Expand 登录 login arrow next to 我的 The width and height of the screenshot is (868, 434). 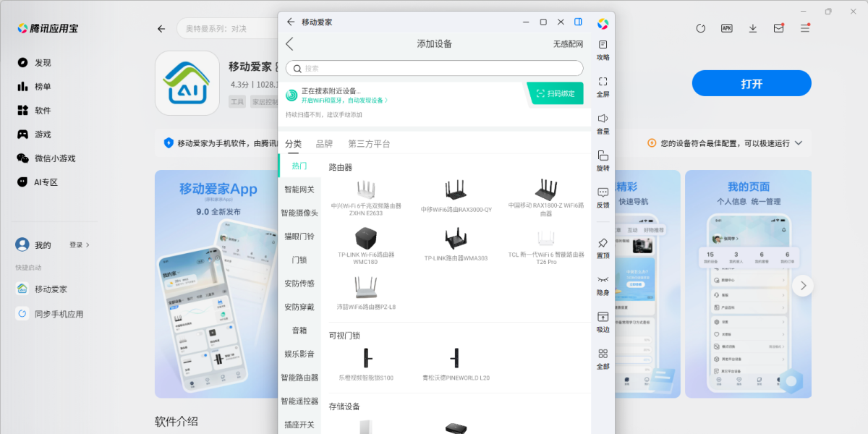(88, 245)
